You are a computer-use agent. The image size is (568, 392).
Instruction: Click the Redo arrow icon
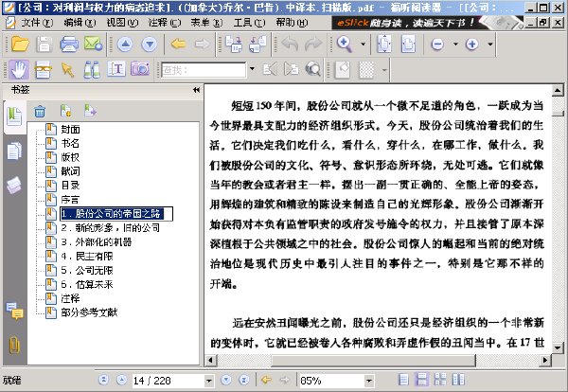[x=313, y=45]
